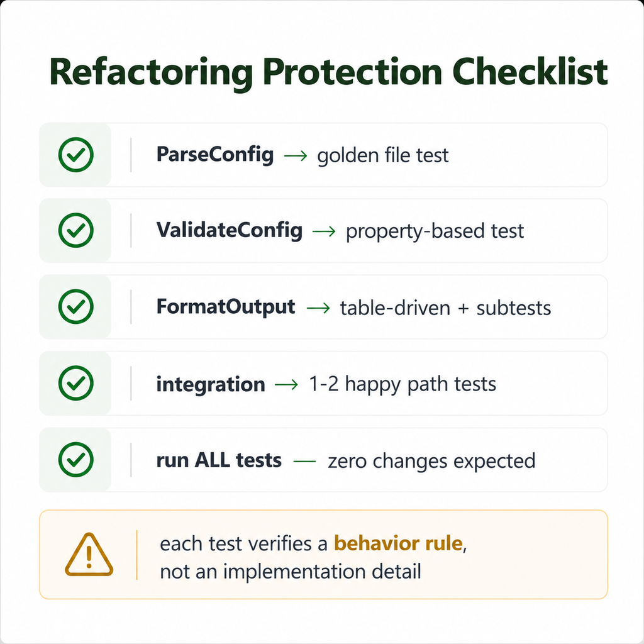
Task: Toggle the FormatOutput checkmark circle
Action: click(76, 307)
